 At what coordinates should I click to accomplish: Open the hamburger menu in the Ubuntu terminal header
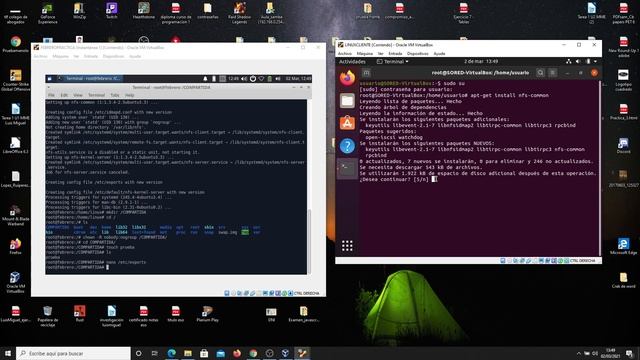coord(553,73)
